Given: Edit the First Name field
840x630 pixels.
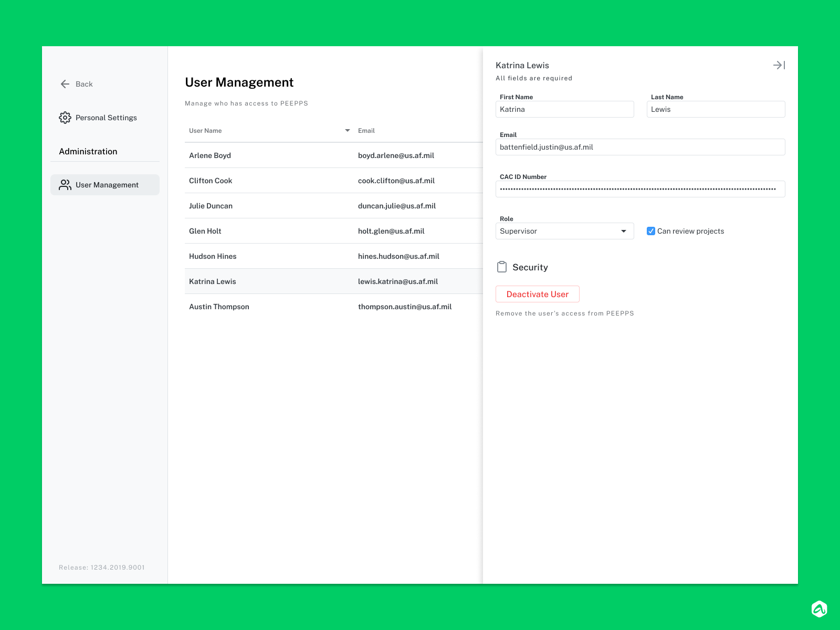Looking at the screenshot, I should pos(565,109).
